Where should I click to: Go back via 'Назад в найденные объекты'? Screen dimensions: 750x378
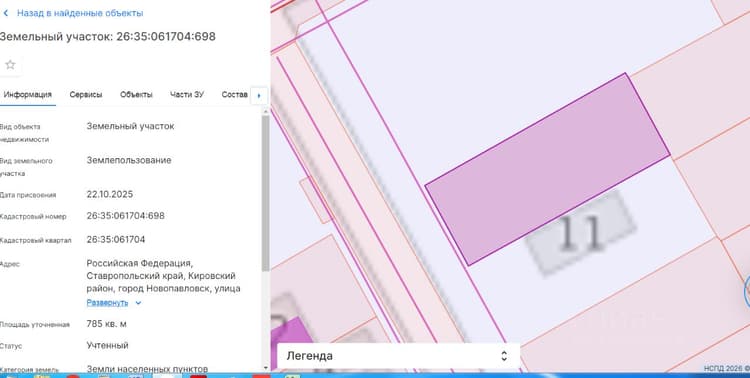coord(80,13)
